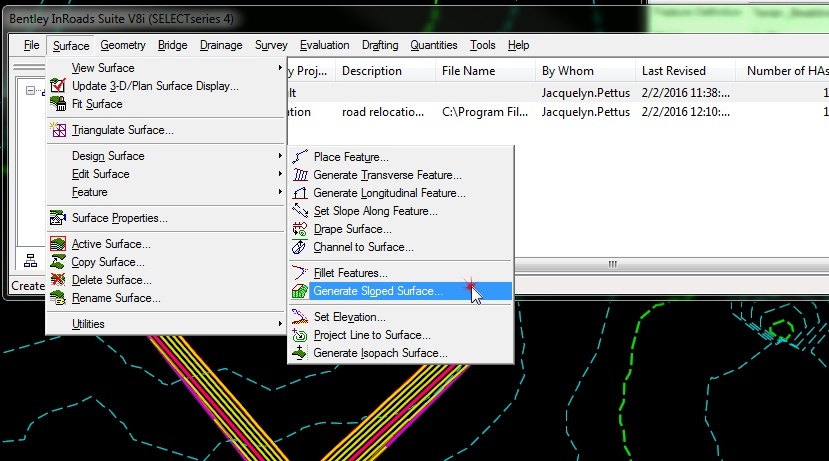This screenshot has height=461, width=829.
Task: Click the Set Slope Along Feature icon
Action: 300,211
